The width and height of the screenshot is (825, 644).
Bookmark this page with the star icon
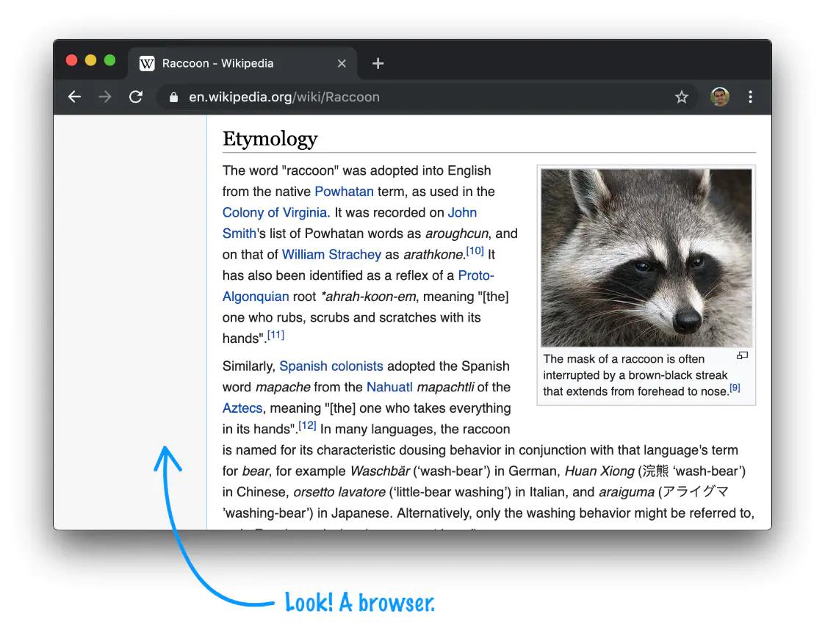(681, 96)
